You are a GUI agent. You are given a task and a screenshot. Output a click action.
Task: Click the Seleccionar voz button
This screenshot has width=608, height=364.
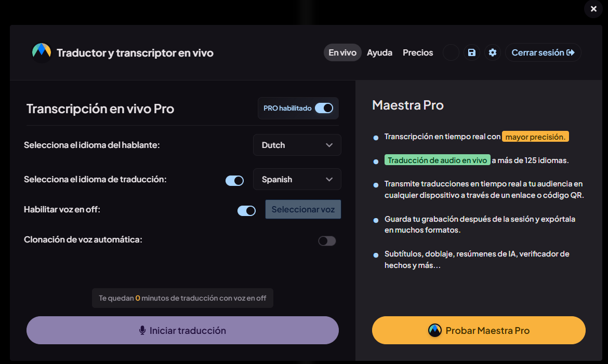click(x=303, y=209)
